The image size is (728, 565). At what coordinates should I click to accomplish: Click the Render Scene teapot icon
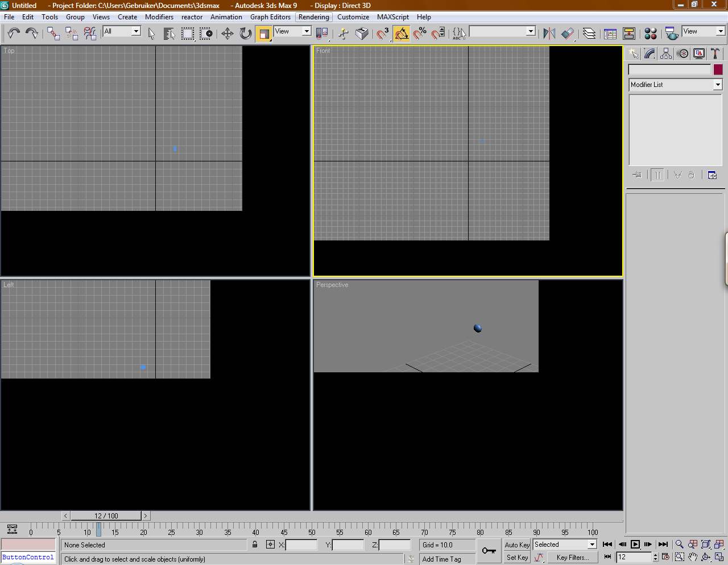pyautogui.click(x=672, y=34)
